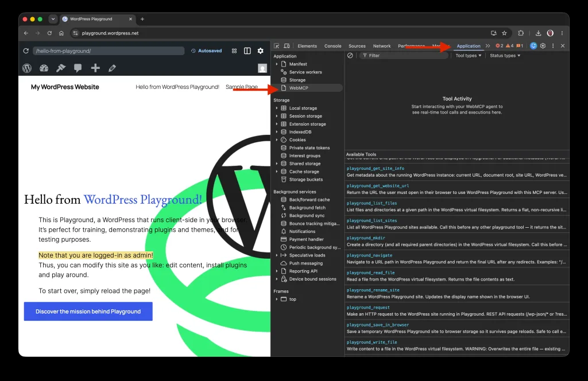Screen dimensions: 588x381
Task: Select WebMCP in Application sidebar
Action: coord(308,88)
